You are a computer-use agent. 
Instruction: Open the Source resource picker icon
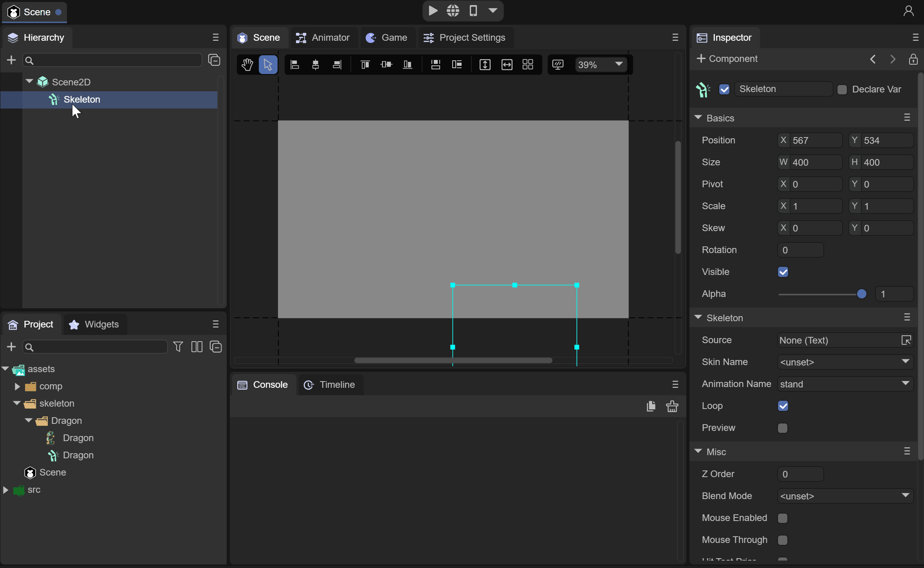coord(906,340)
